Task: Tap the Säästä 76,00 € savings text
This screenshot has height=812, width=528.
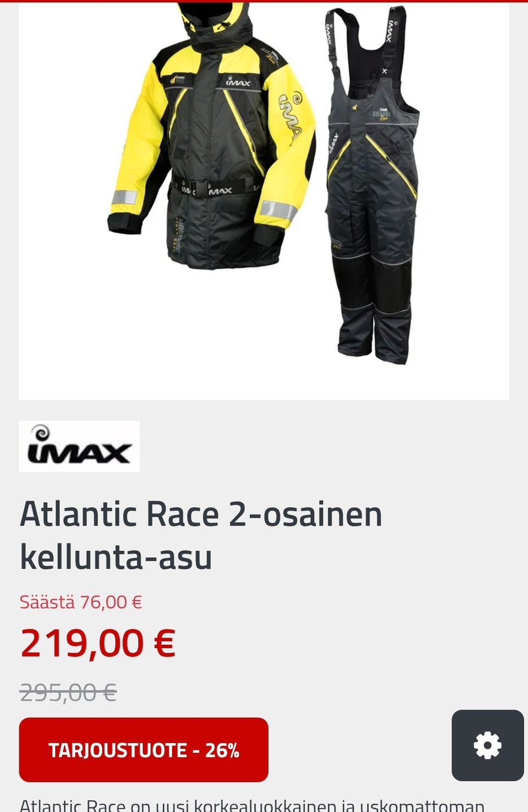Action: click(x=81, y=602)
